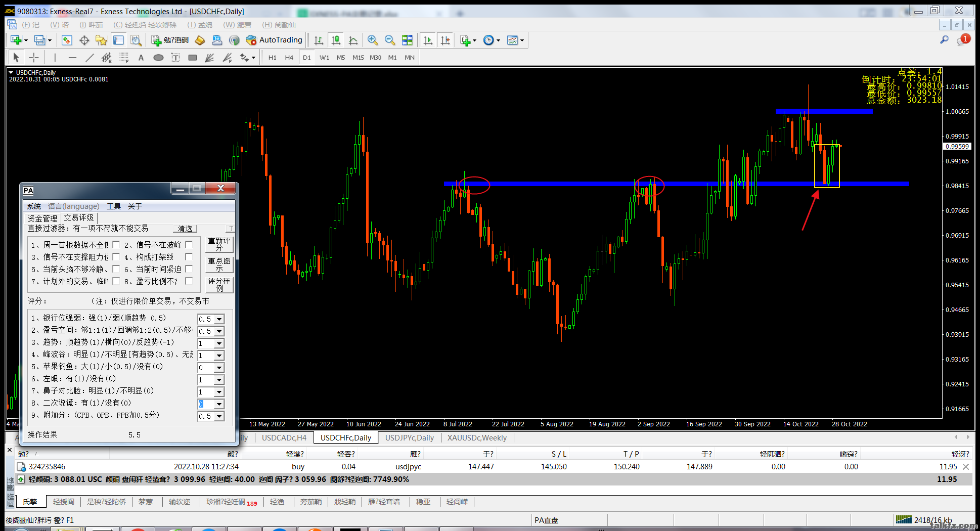The width and height of the screenshot is (980, 531).
Task: Check filter 5 not-calm-headed checkbox
Action: click(116, 269)
